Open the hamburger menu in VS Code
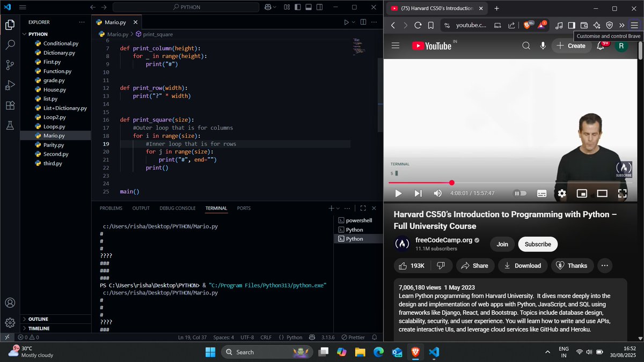644x362 pixels. click(x=23, y=8)
